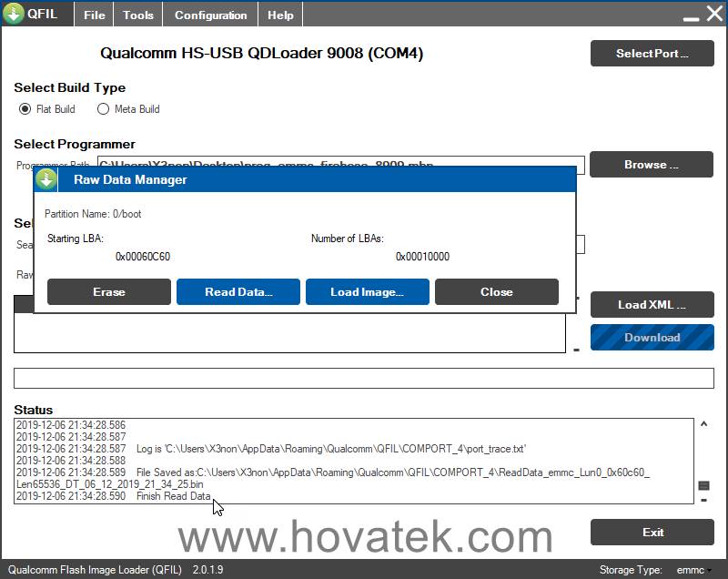Screen dimensions: 728x579
Task: Open the Help menu
Action: [x=280, y=15]
